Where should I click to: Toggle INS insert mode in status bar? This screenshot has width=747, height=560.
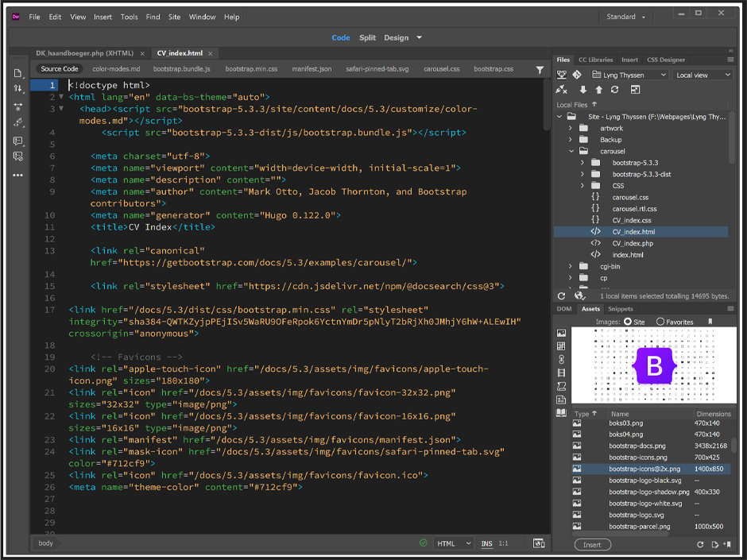coord(486,544)
